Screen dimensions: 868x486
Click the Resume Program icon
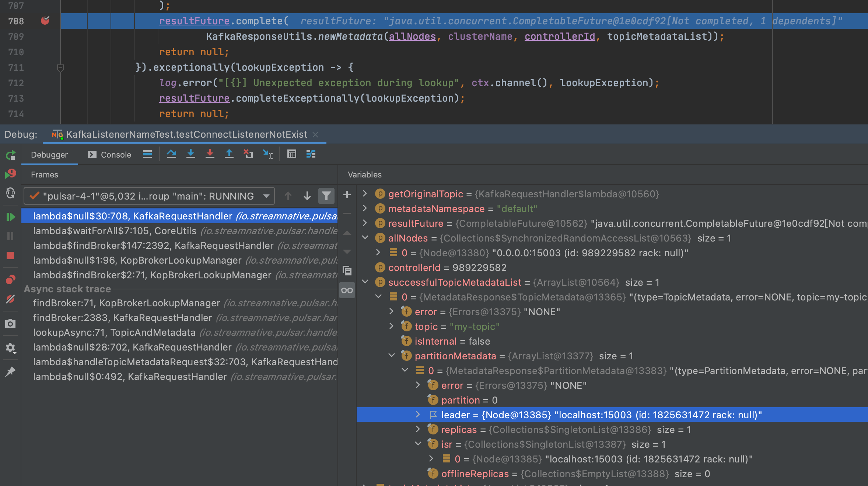(10, 217)
